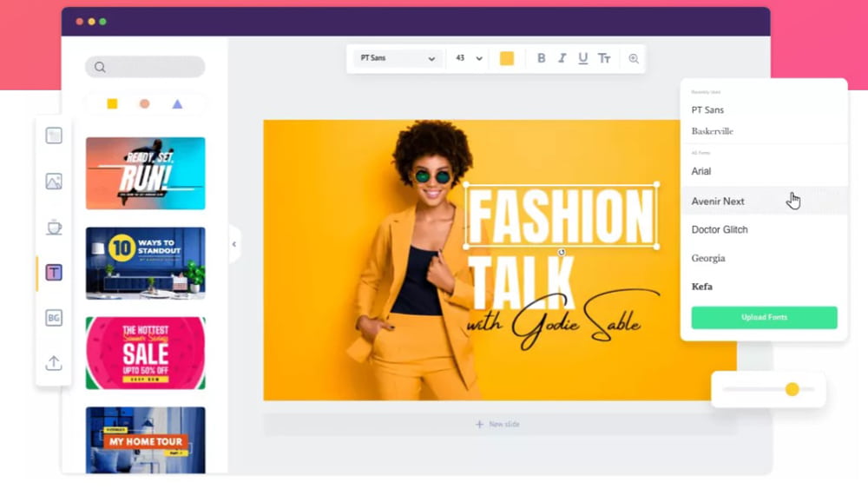The image size is (868, 489).
Task: Click the search magnifier icon
Action: (x=100, y=67)
